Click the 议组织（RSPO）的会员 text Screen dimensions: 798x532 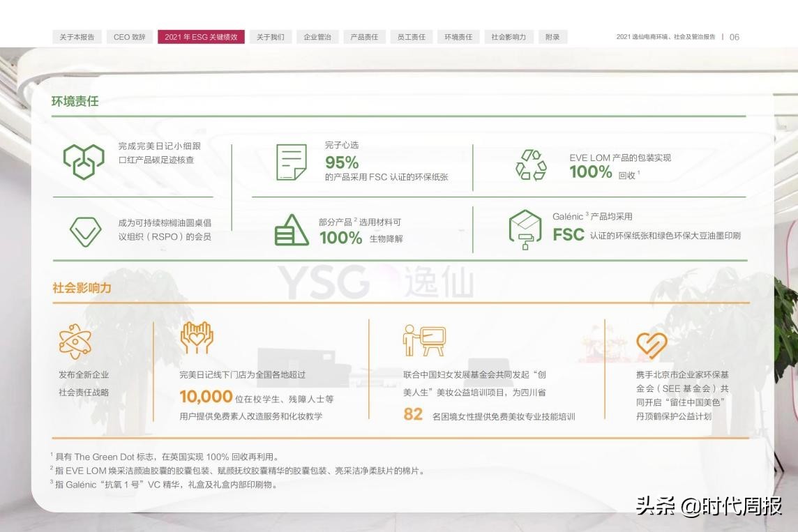(x=165, y=236)
